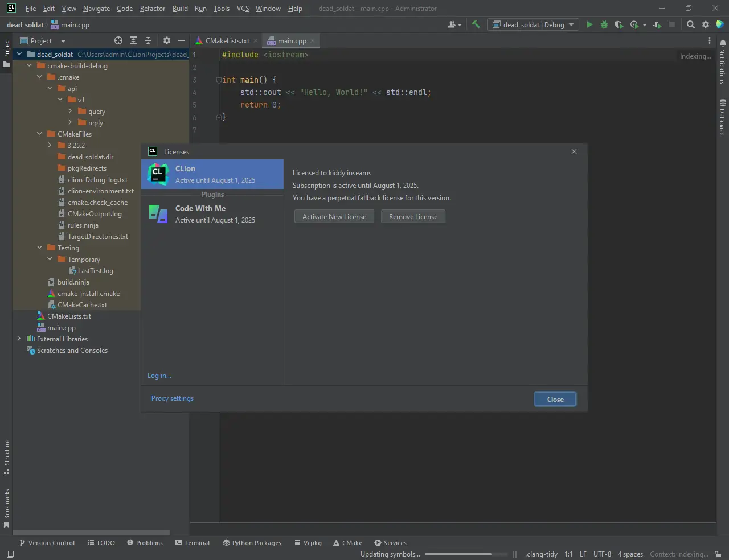This screenshot has height=560, width=729.
Task: Pause the Updating symbols background task
Action: [515, 554]
